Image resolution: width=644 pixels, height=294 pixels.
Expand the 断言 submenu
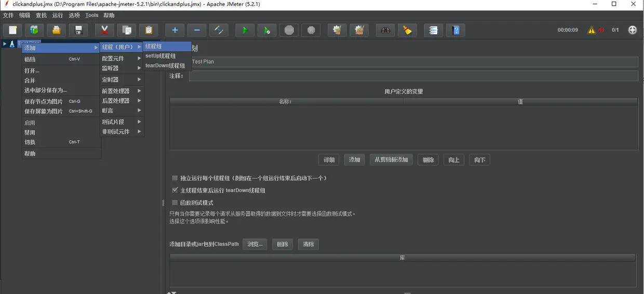click(x=122, y=111)
